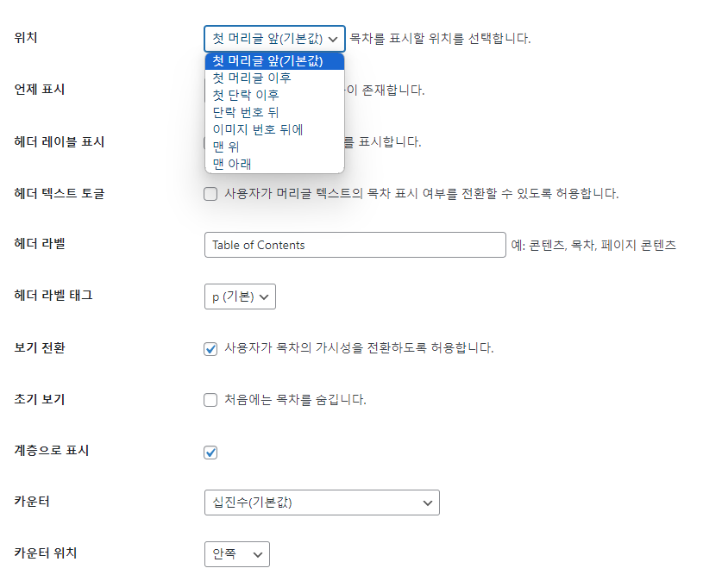This screenshot has height=587, width=728.
Task: Click inside the Table of Contents text field
Action: coord(355,245)
